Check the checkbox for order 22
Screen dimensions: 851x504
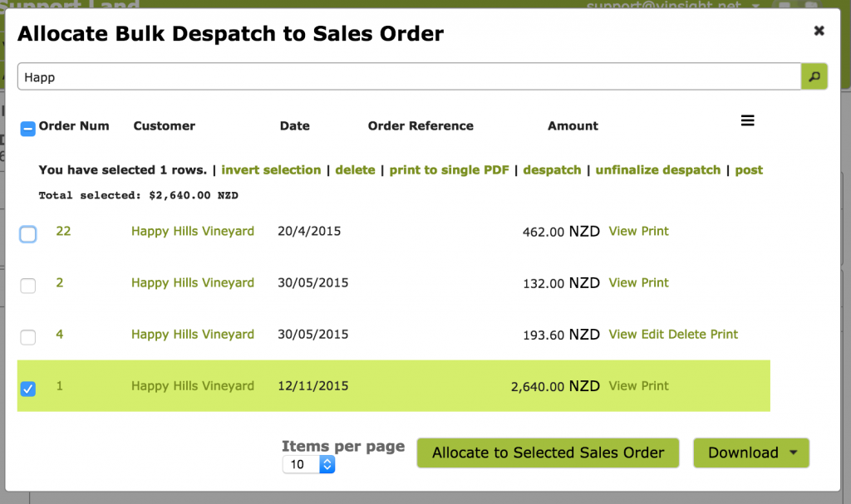coord(27,234)
